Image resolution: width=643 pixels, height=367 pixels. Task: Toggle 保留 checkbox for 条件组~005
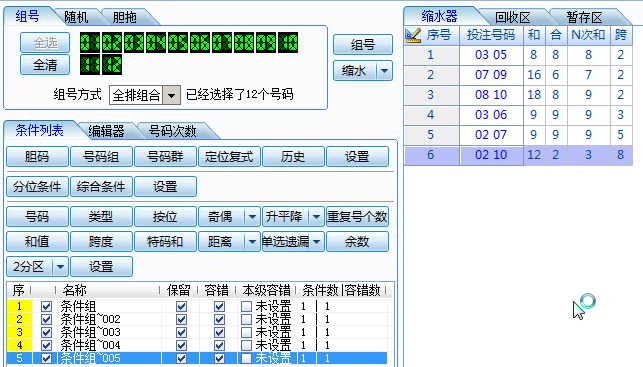(181, 358)
